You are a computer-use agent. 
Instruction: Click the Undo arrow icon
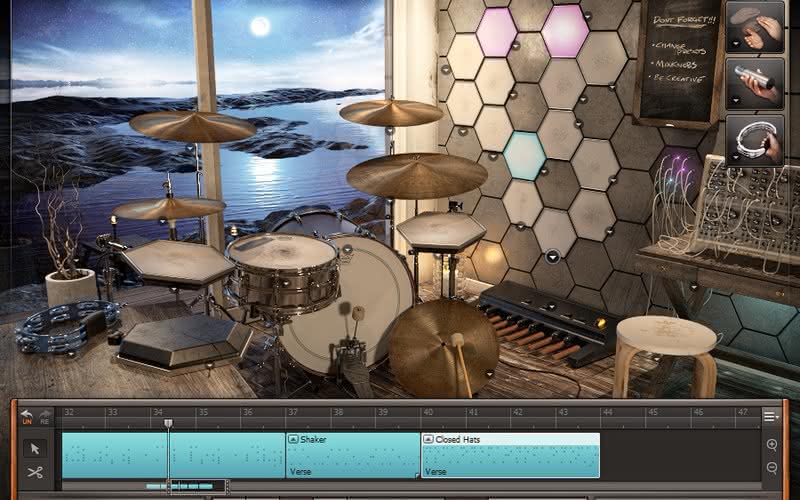click(27, 416)
